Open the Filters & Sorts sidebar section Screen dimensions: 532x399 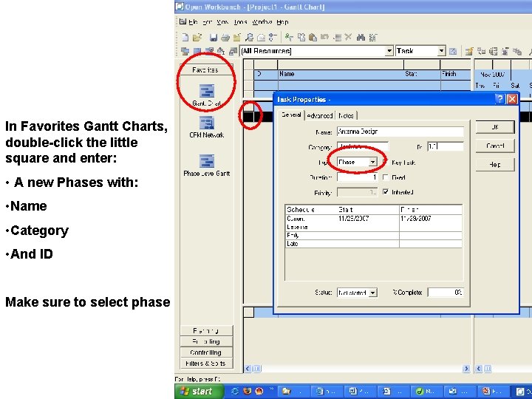click(x=206, y=364)
